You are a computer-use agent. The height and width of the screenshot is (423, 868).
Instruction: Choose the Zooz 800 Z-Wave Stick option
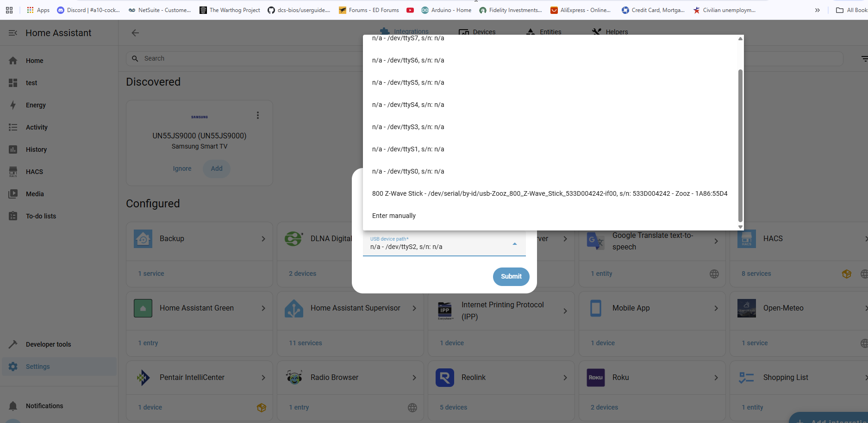point(550,193)
